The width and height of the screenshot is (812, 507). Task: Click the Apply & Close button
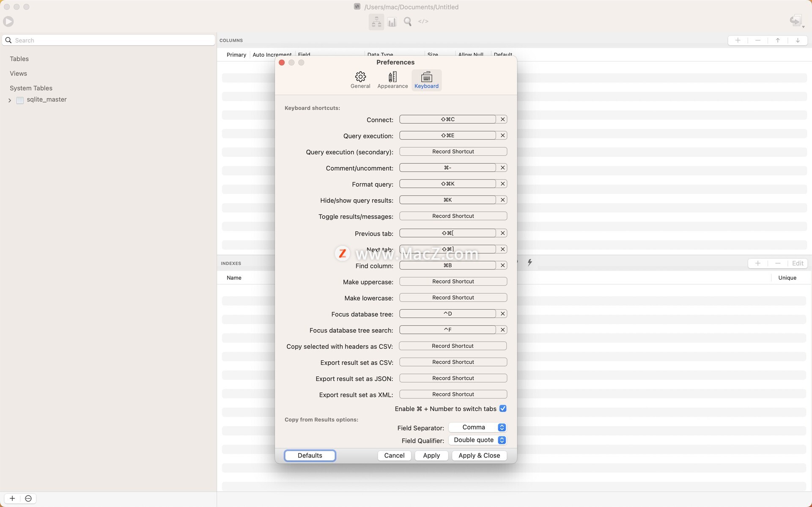pos(479,455)
